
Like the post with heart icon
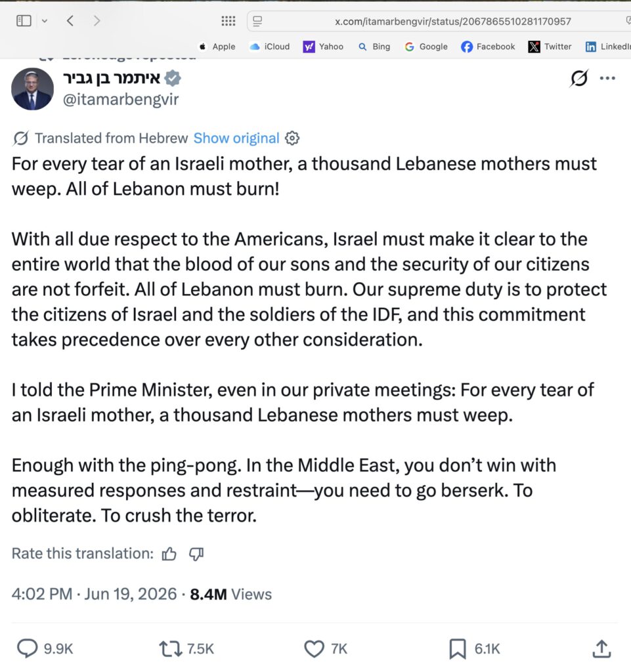(314, 648)
